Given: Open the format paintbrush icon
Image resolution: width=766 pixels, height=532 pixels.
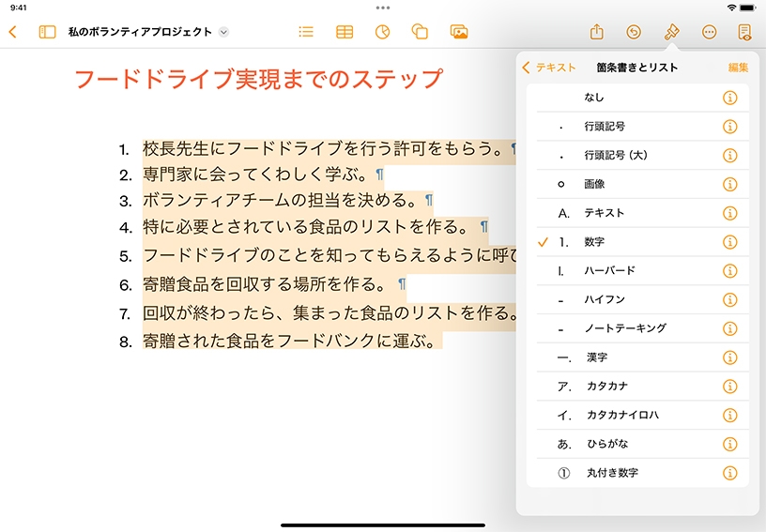Looking at the screenshot, I should (x=671, y=32).
